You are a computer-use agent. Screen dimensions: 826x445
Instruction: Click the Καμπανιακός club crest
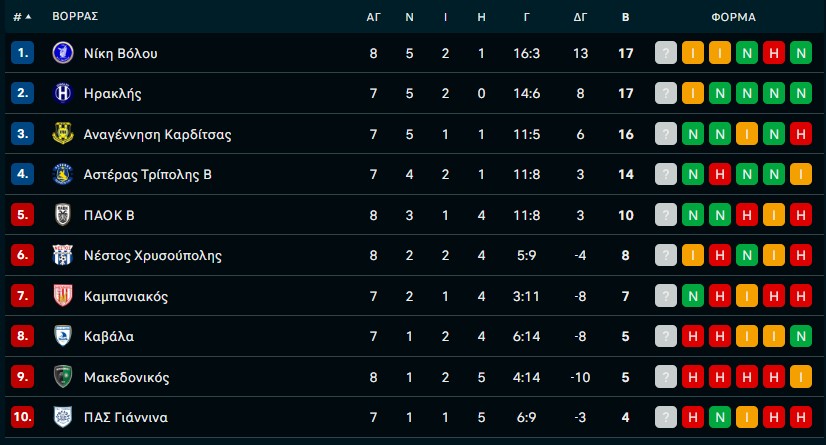(x=62, y=296)
